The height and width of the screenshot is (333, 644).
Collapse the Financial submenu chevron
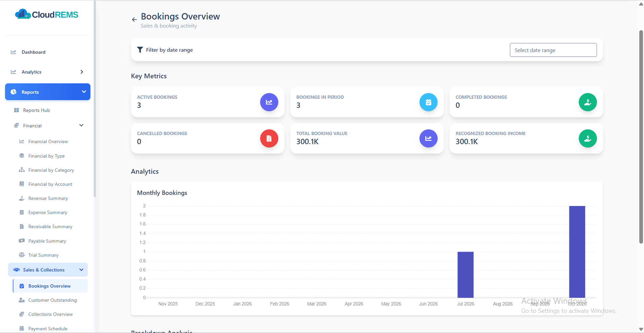click(81, 125)
